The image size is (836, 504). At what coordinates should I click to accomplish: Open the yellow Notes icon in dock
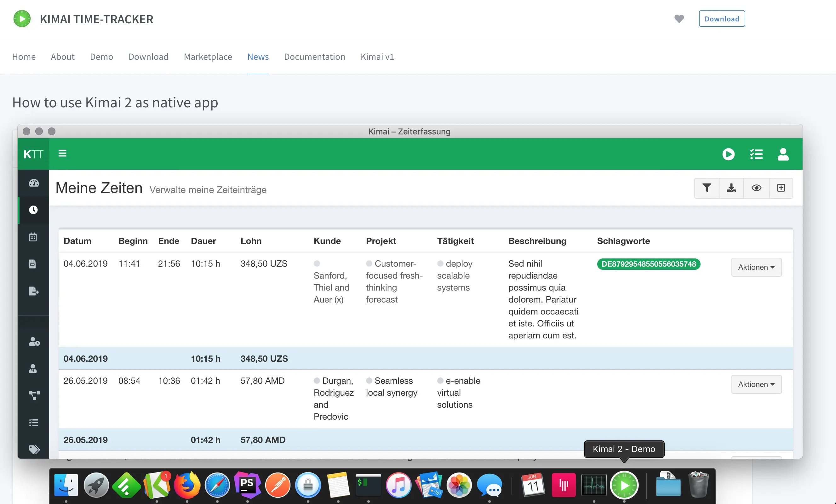338,485
